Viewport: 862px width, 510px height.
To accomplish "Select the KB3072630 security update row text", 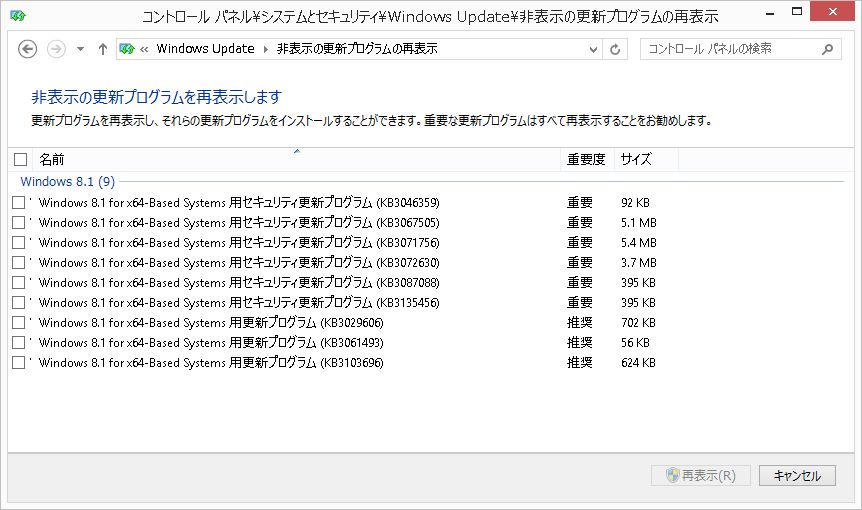I will coord(239,262).
